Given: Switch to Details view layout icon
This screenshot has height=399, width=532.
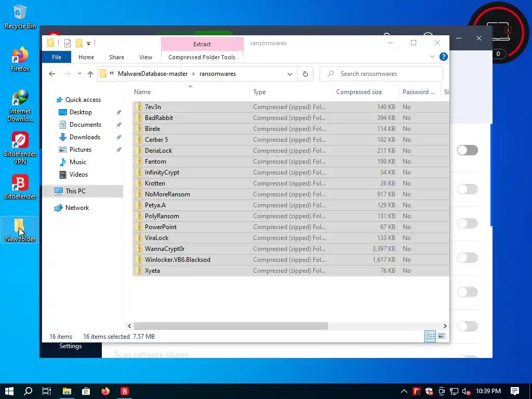Looking at the screenshot, I should click(x=430, y=336).
